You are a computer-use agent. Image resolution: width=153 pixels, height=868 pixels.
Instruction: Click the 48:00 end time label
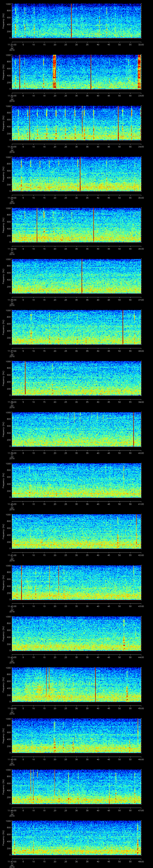(141, 861)
